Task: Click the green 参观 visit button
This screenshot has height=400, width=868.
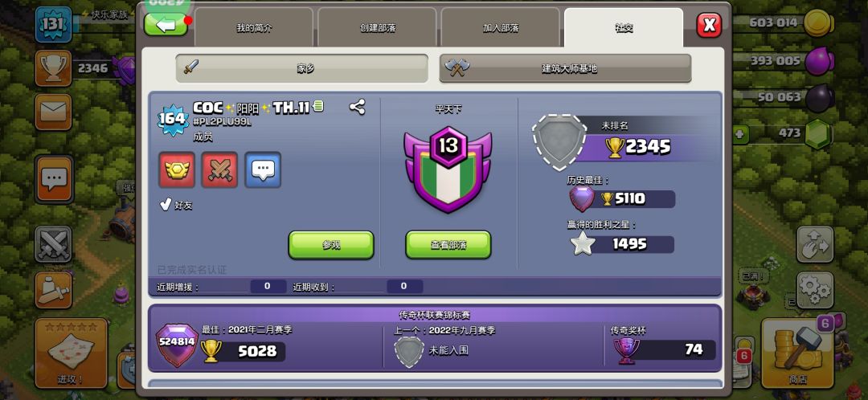Action: 331,245
